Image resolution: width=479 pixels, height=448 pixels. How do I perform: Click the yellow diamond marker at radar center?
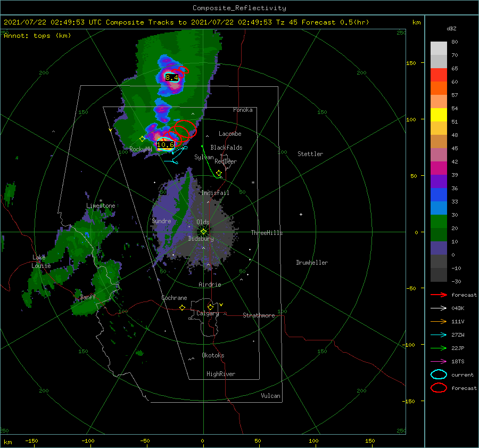tap(203, 232)
